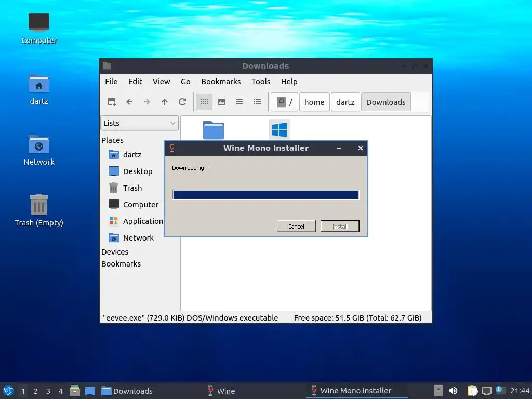Screen dimensions: 532x399
Task: Open the View menu
Action: click(161, 82)
